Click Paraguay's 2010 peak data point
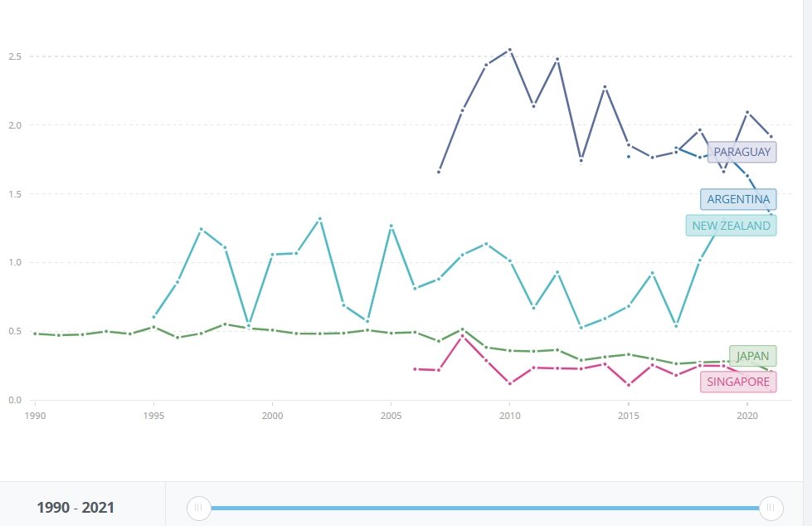The width and height of the screenshot is (812, 526). pos(509,50)
